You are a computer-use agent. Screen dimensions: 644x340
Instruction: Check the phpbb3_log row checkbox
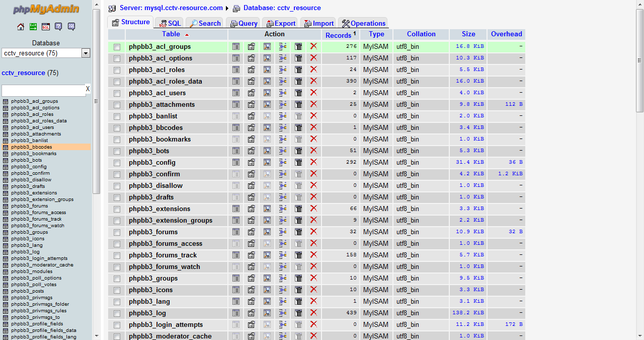pos(117,313)
